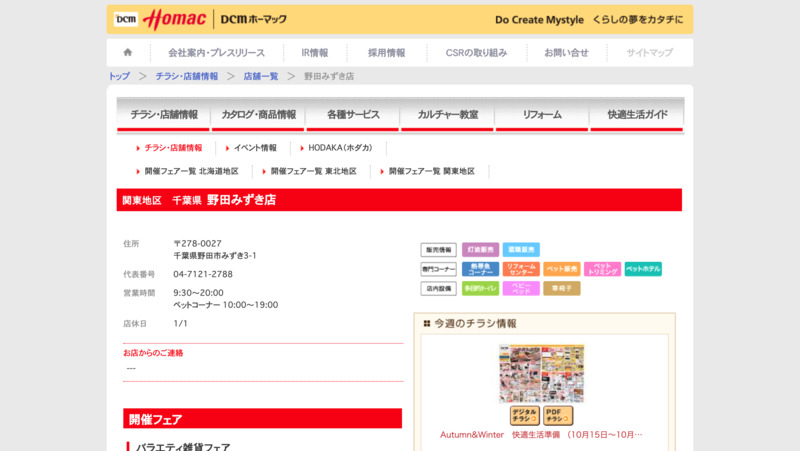Click phone number 04-7121-2788
800x451 pixels.
pos(203,274)
